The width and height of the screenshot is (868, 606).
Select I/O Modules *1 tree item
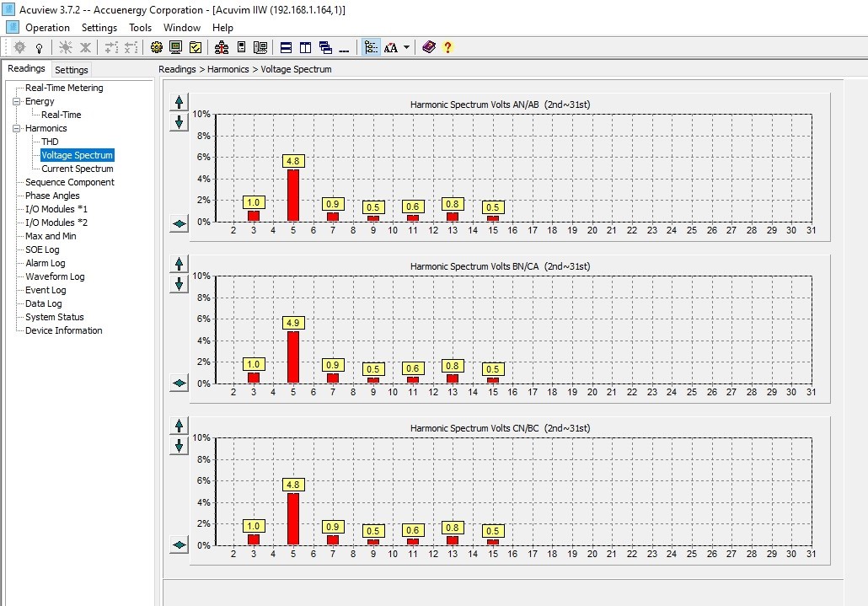[x=56, y=209]
